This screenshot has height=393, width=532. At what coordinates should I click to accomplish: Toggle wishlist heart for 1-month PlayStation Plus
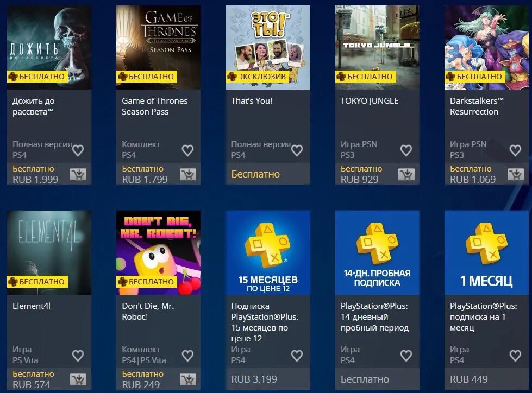click(x=515, y=356)
